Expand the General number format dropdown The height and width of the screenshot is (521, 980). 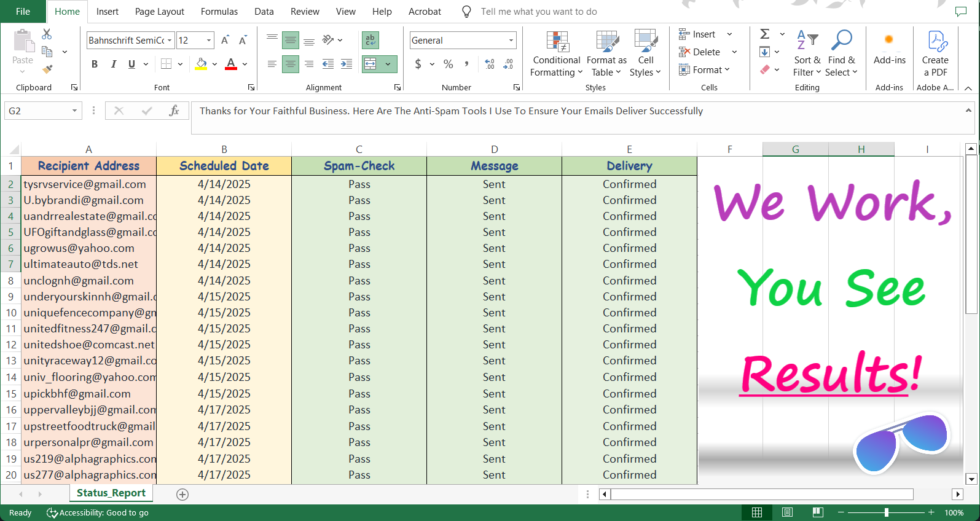(511, 41)
